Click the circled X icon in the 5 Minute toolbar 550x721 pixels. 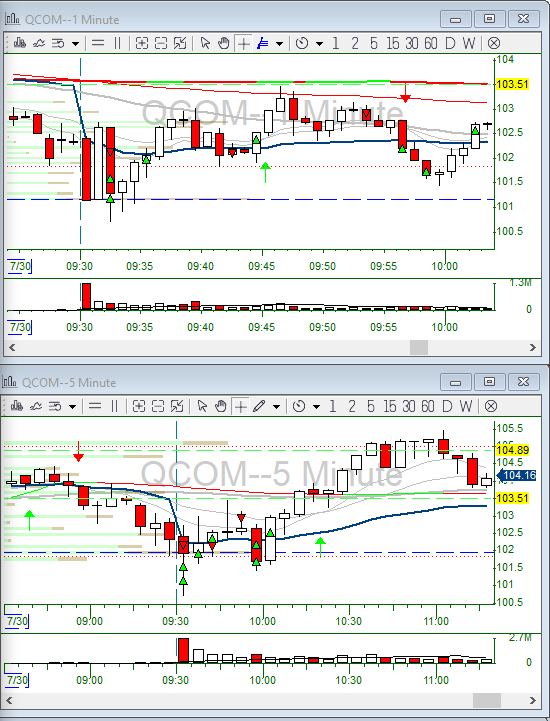tap(491, 406)
